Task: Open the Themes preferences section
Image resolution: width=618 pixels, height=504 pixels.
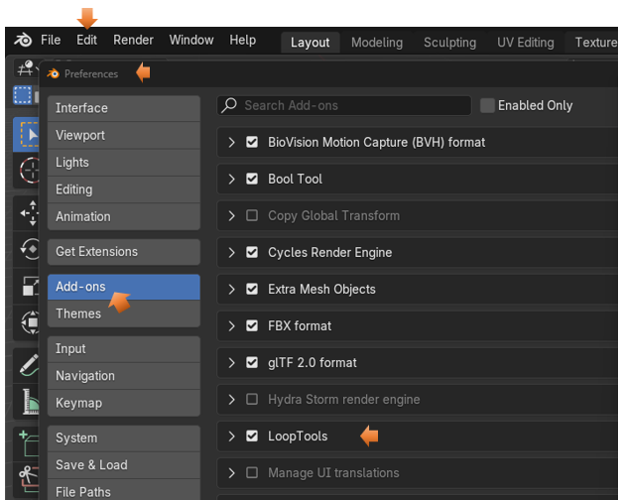Action: click(78, 313)
